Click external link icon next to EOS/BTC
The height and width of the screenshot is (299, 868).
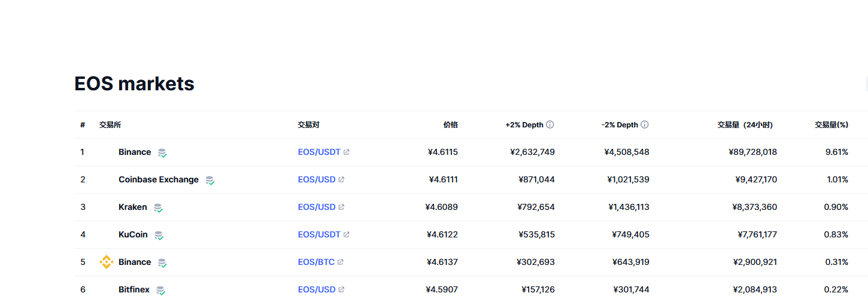pyautogui.click(x=341, y=262)
